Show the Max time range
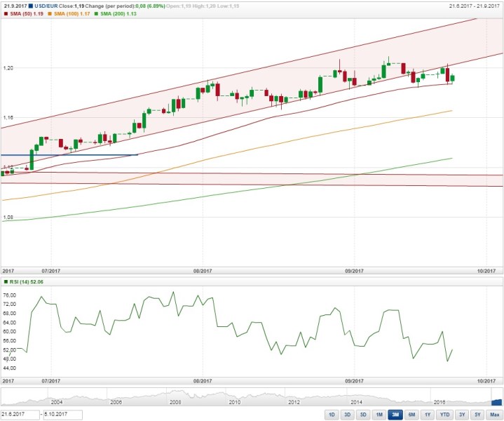The width and height of the screenshot is (504, 421). tap(493, 415)
